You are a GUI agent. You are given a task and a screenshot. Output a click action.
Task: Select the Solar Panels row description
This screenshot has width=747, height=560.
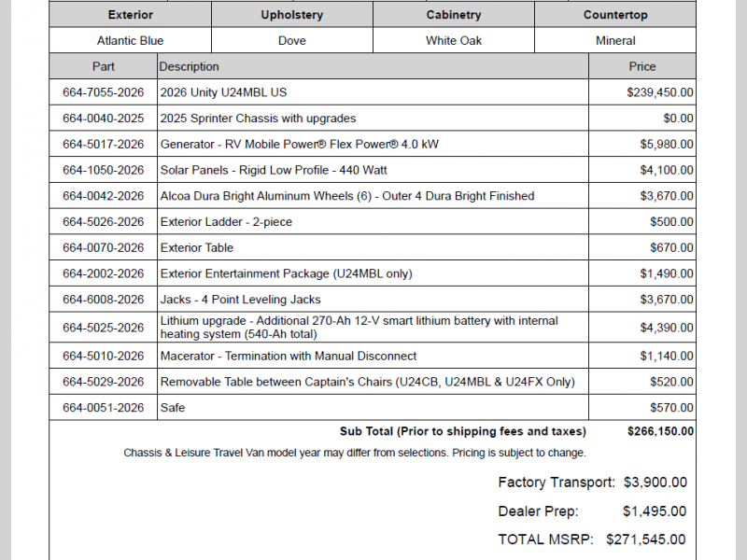pos(274,171)
